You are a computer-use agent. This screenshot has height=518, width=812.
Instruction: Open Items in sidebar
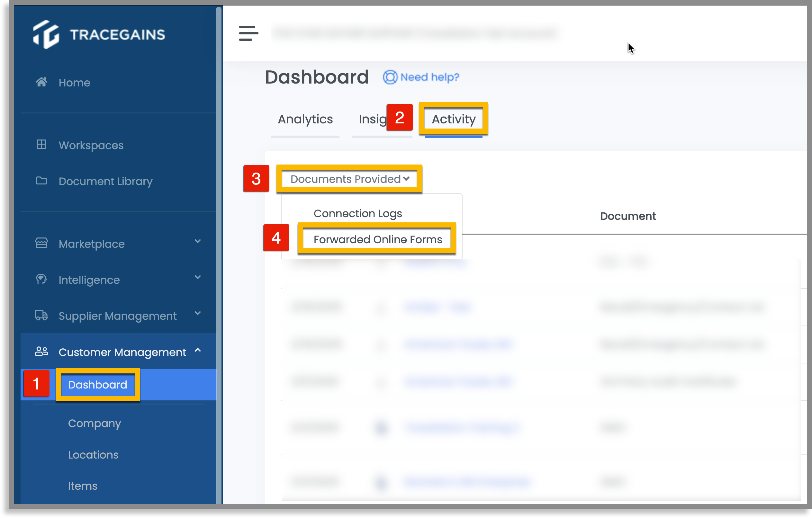(83, 486)
